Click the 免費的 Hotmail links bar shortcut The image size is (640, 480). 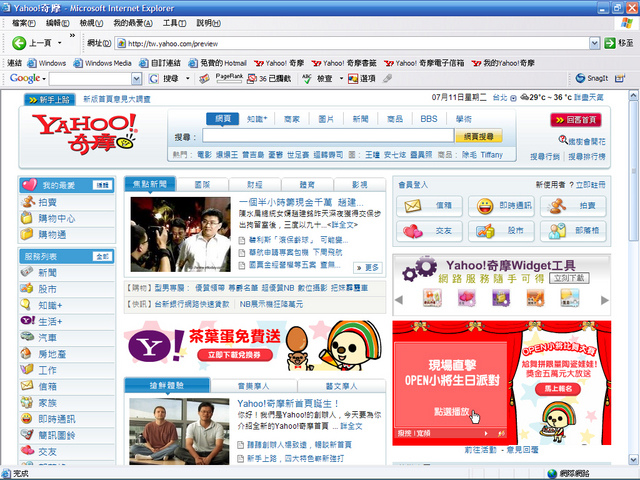click(x=218, y=63)
